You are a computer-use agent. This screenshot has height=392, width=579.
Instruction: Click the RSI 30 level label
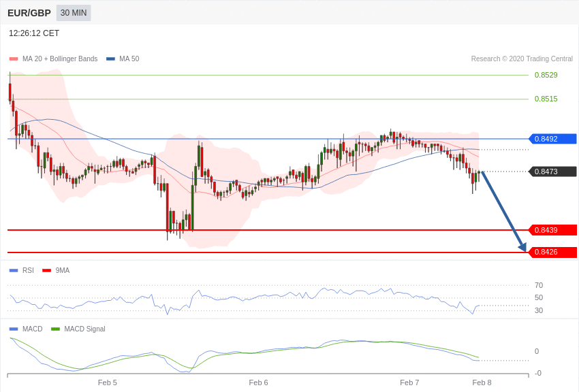[x=539, y=310]
